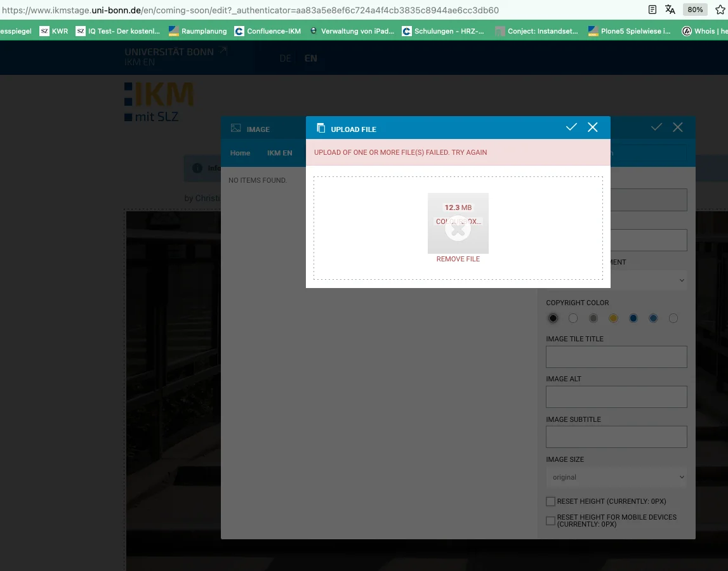Click the 80% zoom level indicator
This screenshot has height=571, width=728.
pos(695,10)
